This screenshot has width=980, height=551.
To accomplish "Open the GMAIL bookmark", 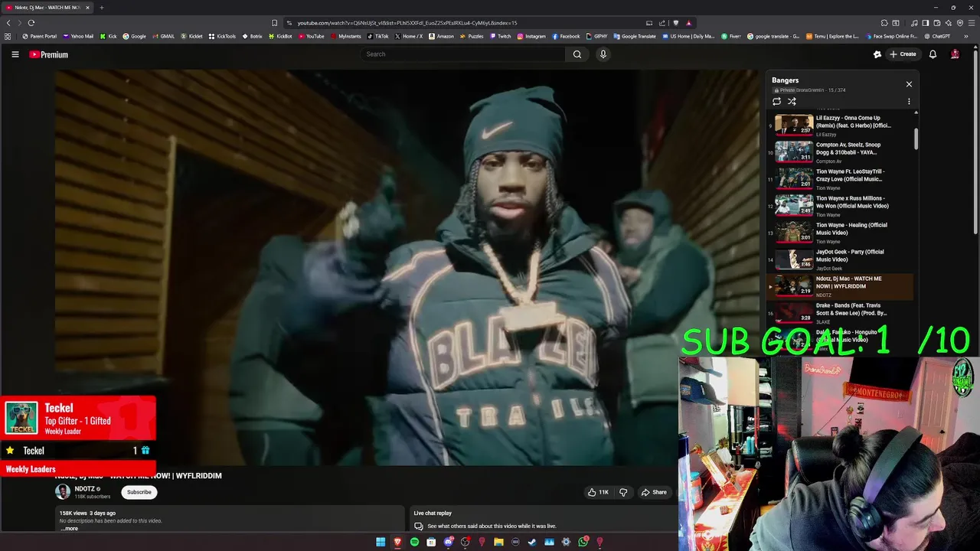I will (163, 36).
